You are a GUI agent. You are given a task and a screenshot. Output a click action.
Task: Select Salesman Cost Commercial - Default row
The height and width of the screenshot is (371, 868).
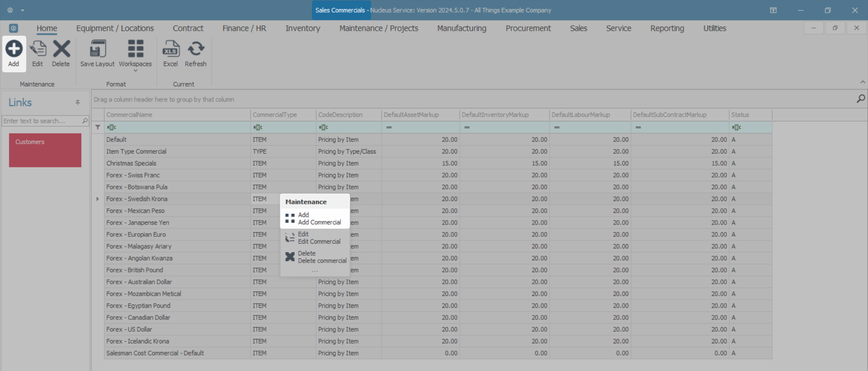click(438, 353)
